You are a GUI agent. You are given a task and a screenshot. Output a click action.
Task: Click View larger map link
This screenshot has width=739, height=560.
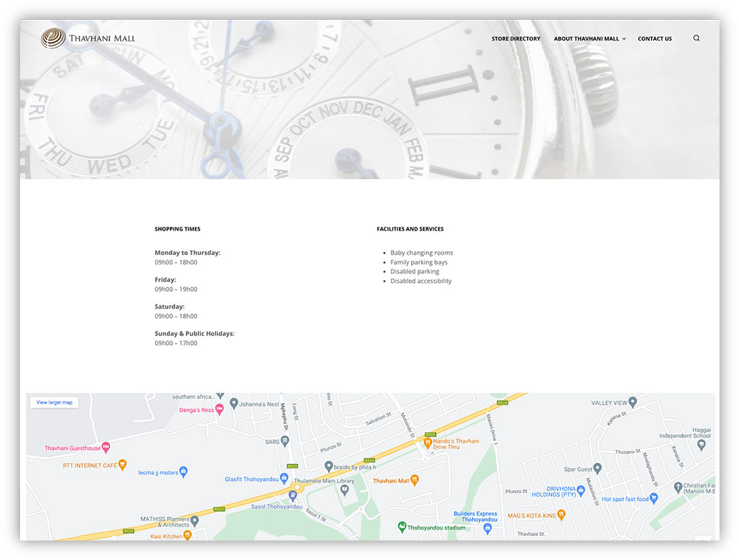coord(55,403)
